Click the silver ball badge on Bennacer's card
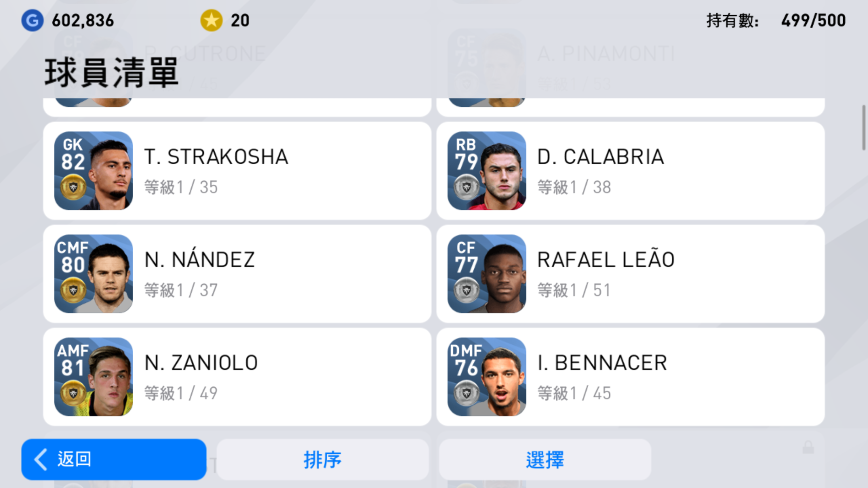Screen dimensions: 868x488 click(467, 393)
